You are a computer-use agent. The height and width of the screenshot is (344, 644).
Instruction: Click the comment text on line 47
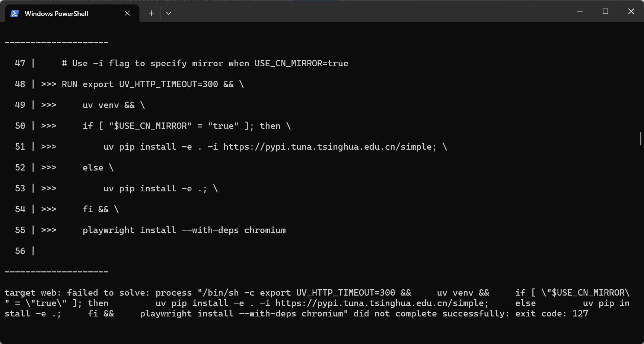click(x=205, y=63)
